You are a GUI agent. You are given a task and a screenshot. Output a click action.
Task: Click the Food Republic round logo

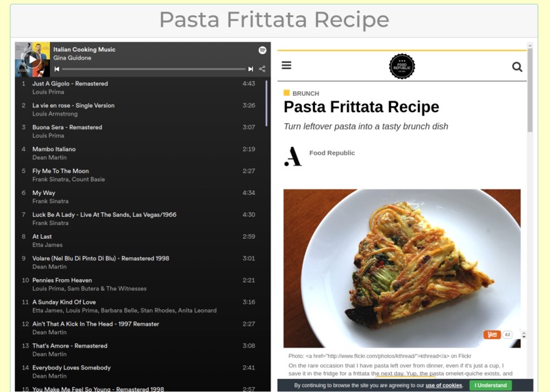402,66
